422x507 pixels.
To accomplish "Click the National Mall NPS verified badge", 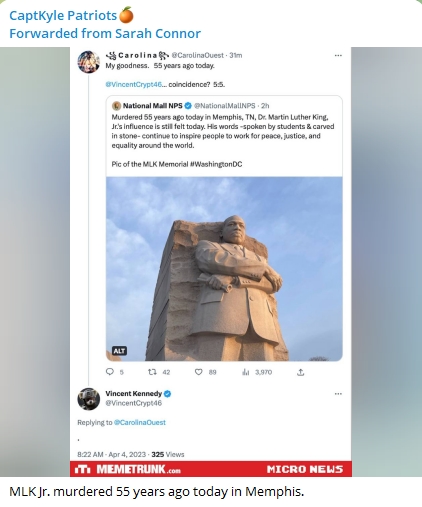I will [x=188, y=106].
